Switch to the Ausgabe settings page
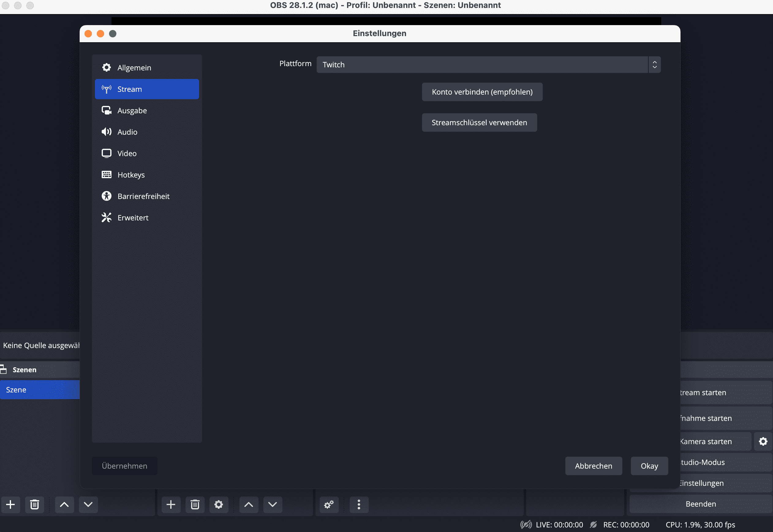This screenshot has height=532, width=773. [147, 110]
